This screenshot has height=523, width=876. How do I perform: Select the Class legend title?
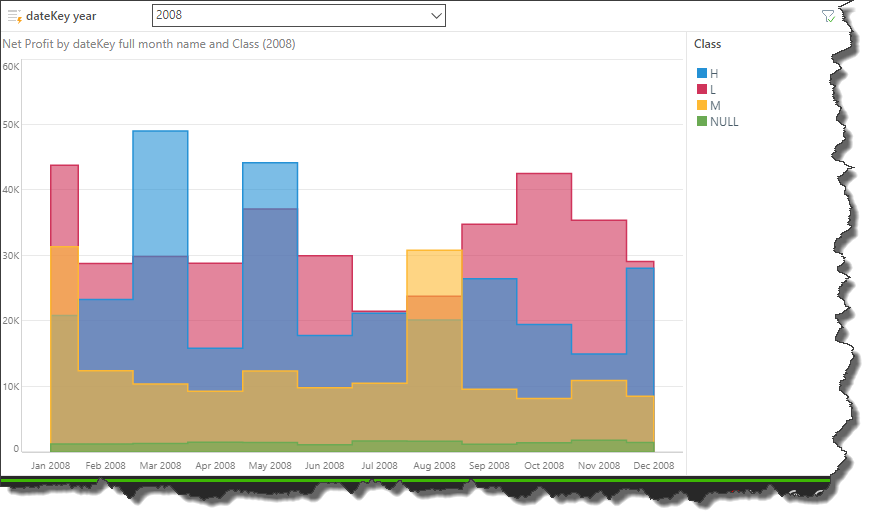707,44
